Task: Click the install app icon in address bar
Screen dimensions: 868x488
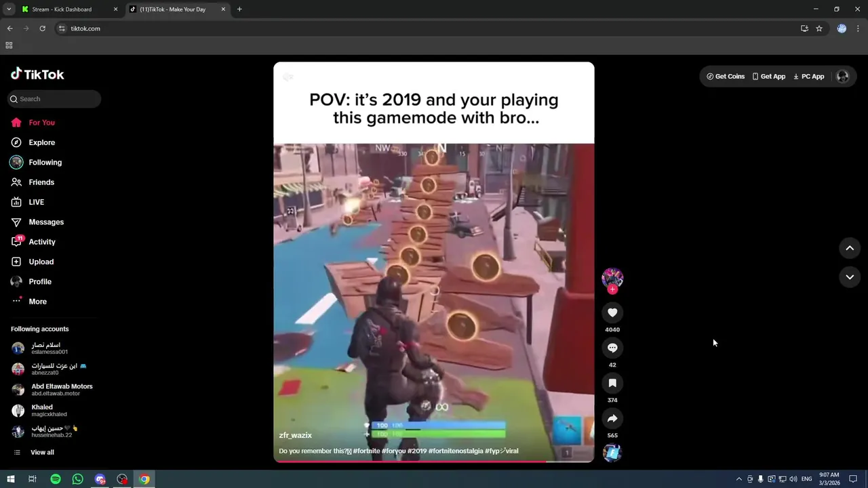Action: (x=804, y=28)
